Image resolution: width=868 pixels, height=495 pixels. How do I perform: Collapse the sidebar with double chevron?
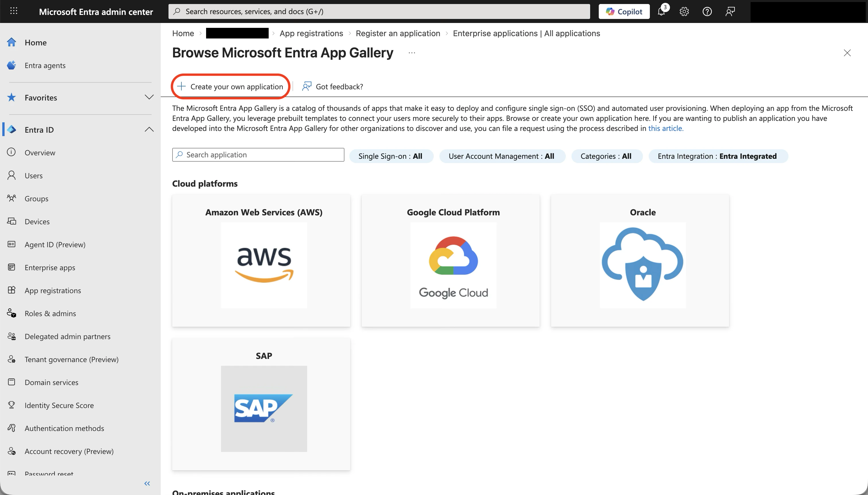pos(147,484)
